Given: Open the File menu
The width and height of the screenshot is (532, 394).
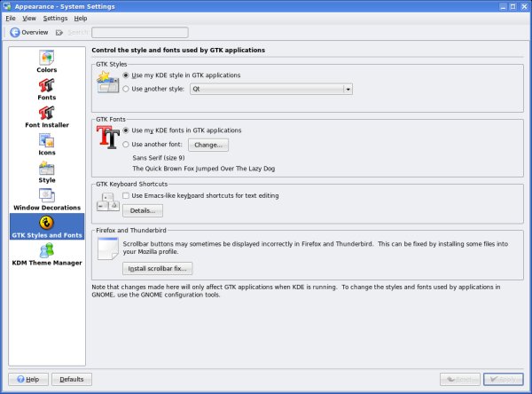Looking at the screenshot, I should coord(11,19).
